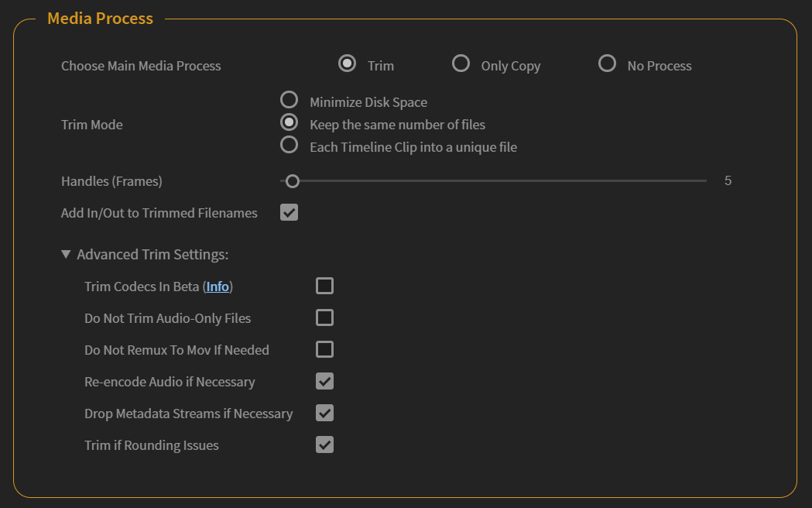Click the Media Process section heading
Image resolution: width=812 pixels, height=508 pixels.
99,18
